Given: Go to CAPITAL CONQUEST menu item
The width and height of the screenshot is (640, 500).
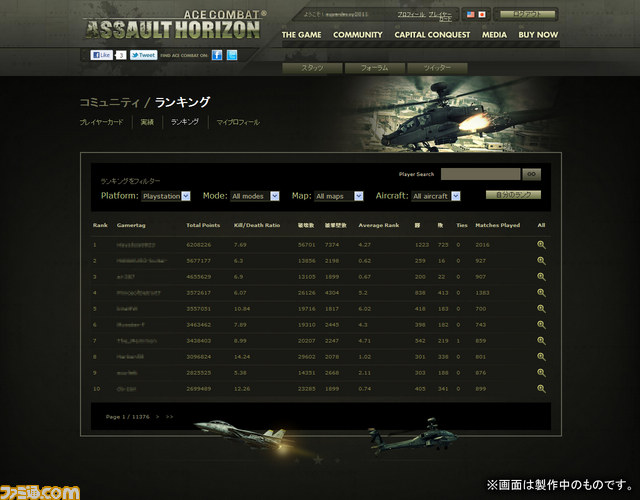Looking at the screenshot, I should point(432,35).
